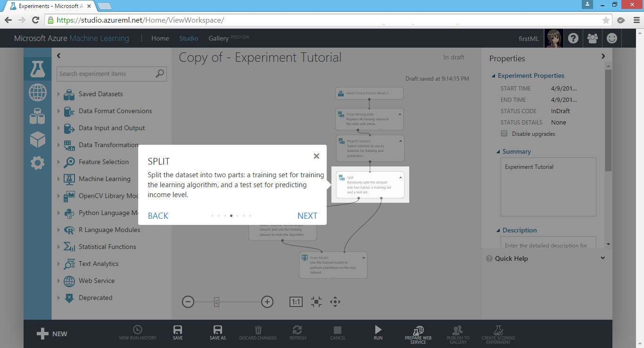Select the Clean Missing Data module
644x348 pixels.
[370, 119]
